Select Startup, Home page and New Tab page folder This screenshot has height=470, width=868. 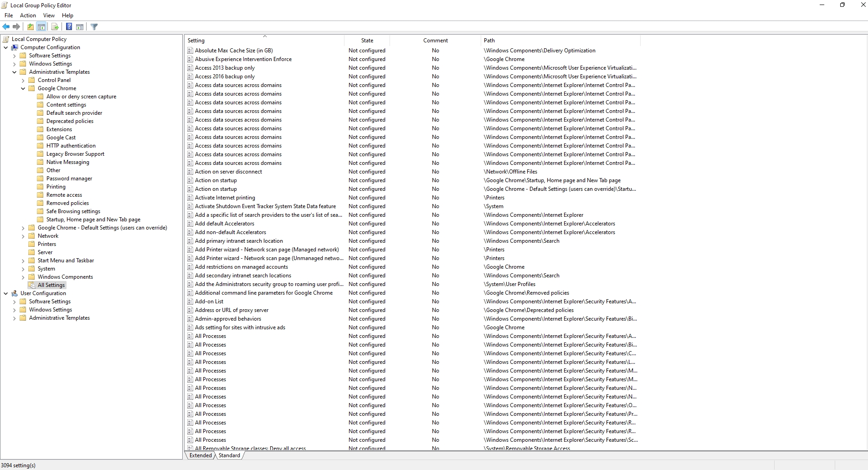click(93, 220)
